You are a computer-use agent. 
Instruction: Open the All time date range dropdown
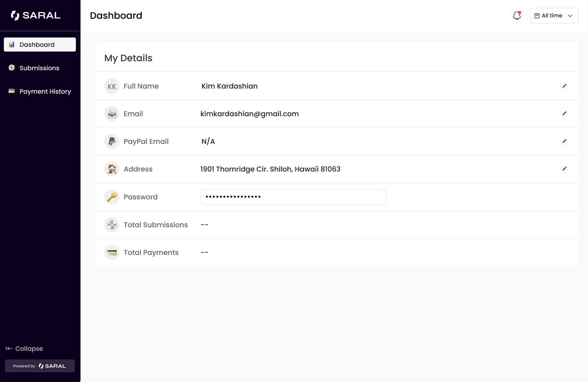click(x=554, y=16)
